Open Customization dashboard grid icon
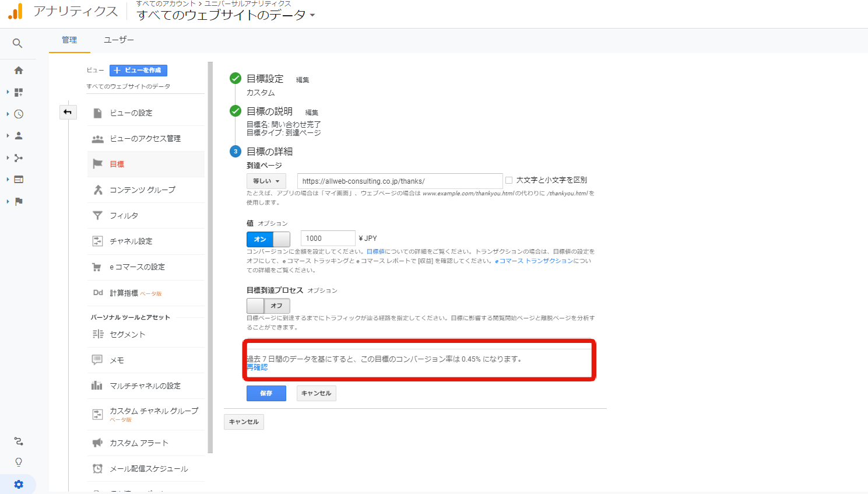 pos(19,92)
